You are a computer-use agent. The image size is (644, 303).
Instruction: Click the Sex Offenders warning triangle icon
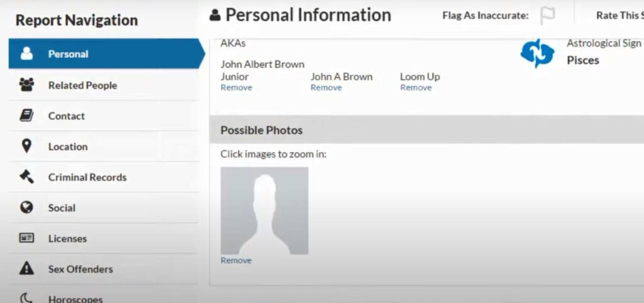[26, 269]
